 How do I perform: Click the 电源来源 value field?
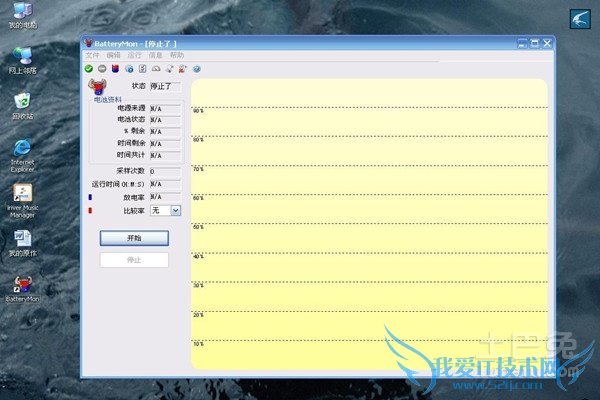pos(165,109)
